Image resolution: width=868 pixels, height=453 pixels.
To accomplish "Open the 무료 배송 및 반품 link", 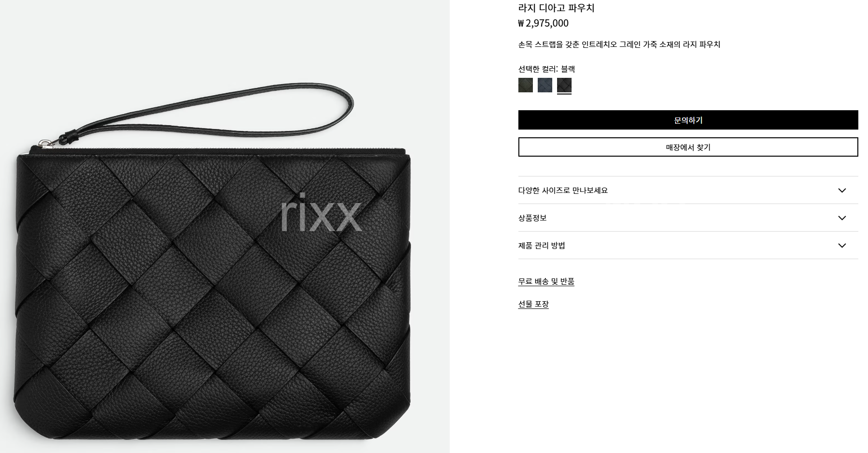I will point(546,281).
